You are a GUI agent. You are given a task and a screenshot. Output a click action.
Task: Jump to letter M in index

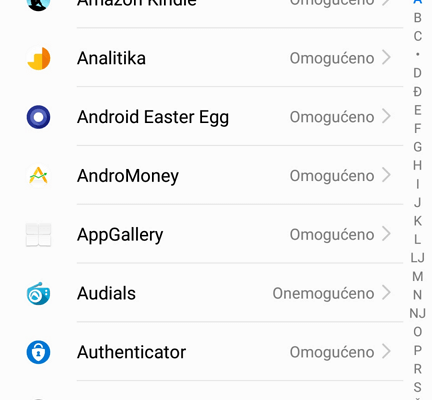point(418,276)
